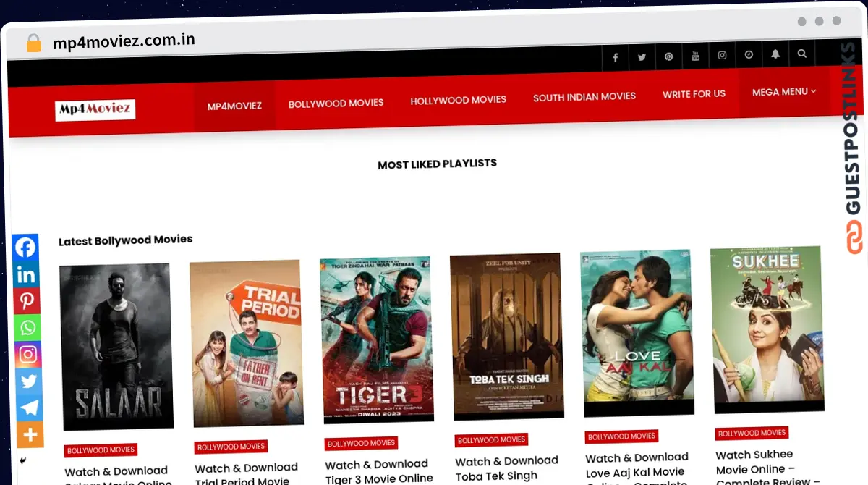
Task: Click the search icon in the header
Action: pos(801,54)
